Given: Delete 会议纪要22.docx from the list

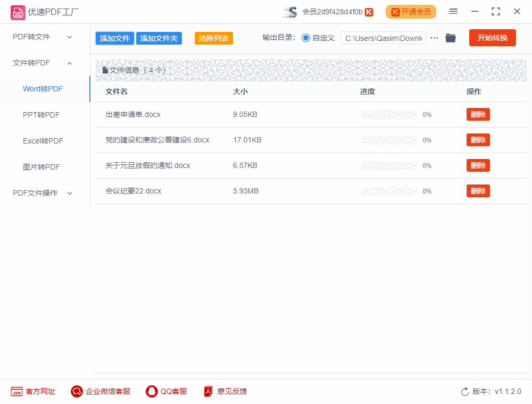Looking at the screenshot, I should click(x=478, y=191).
